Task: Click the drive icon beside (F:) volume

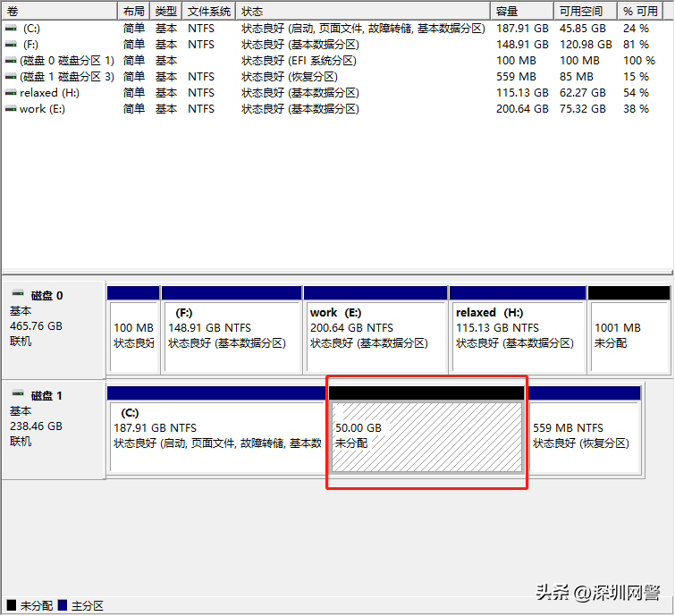Action: click(x=11, y=45)
